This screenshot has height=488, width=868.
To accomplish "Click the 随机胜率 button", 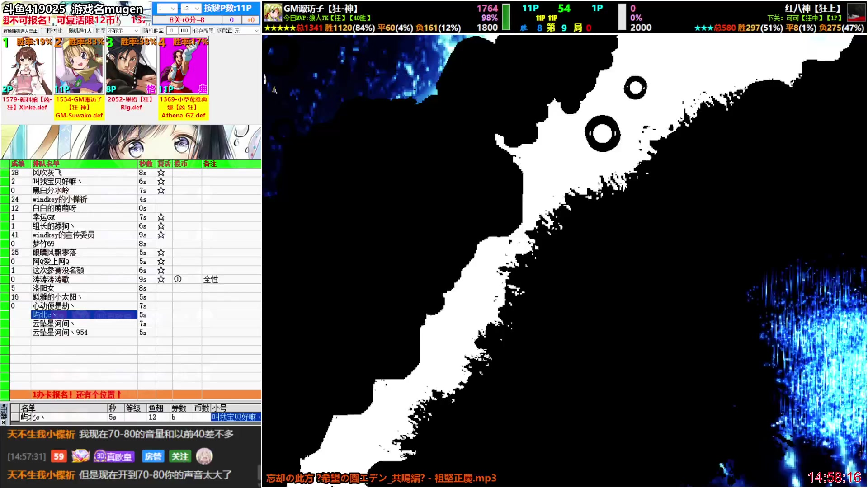I will (x=153, y=31).
